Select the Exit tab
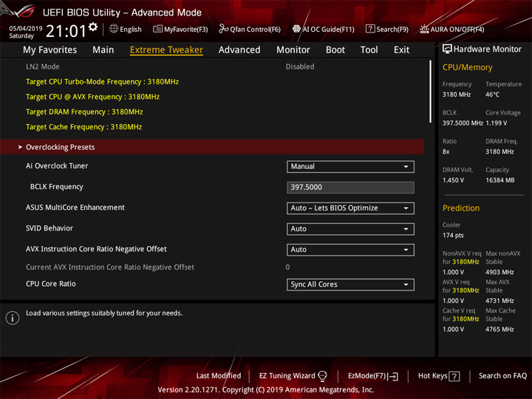The image size is (532, 399). click(x=401, y=50)
